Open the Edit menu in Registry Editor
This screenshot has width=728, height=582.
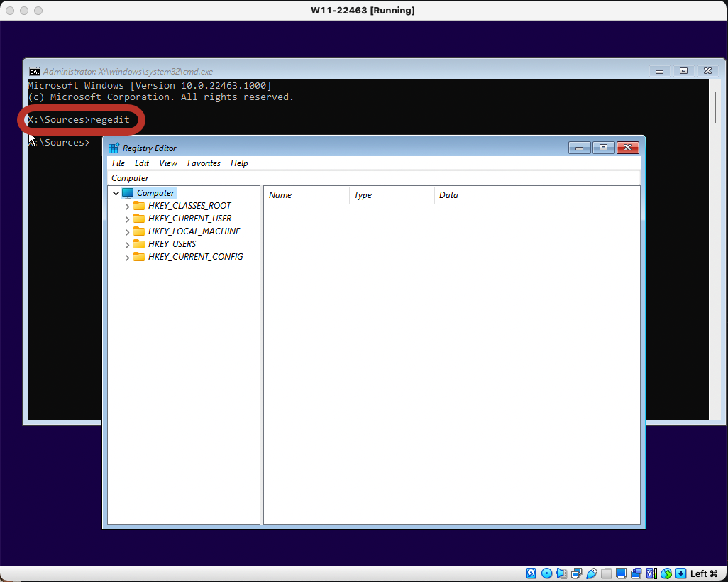tap(142, 163)
